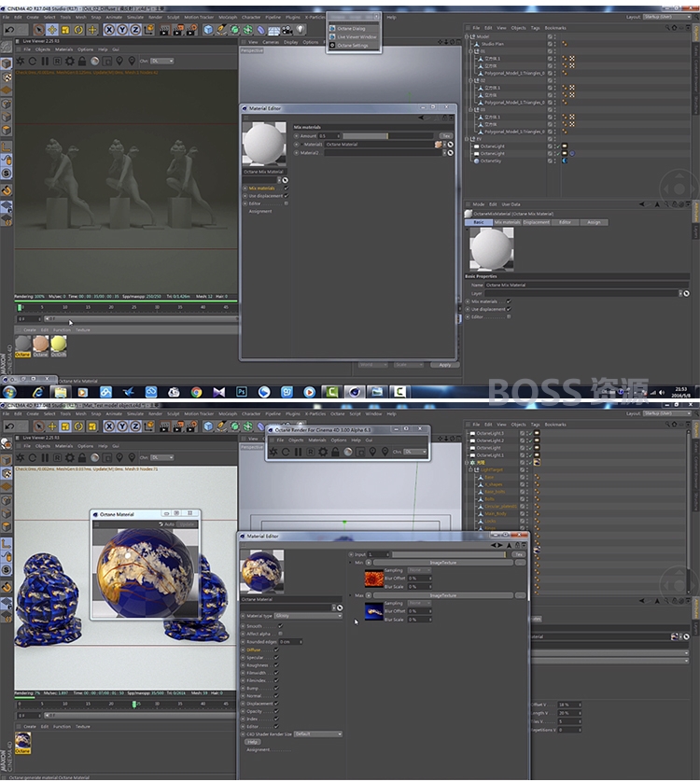700x782 pixels.
Task: Toggle the Bump channel checkbox
Action: [x=276, y=689]
